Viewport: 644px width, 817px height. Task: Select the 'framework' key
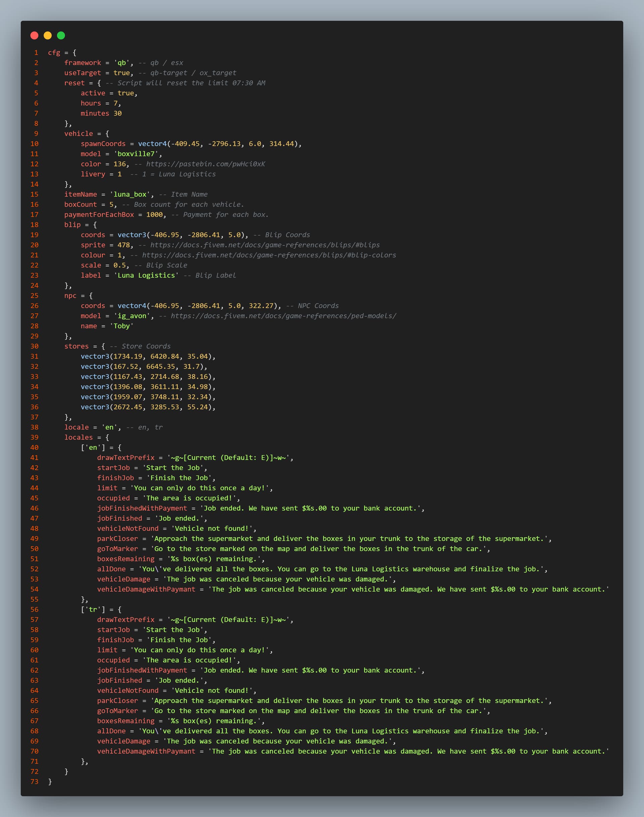point(83,63)
